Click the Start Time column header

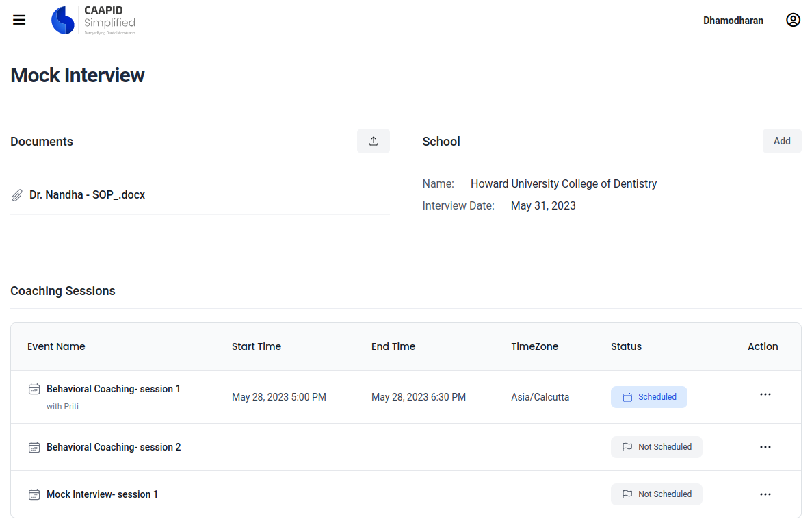click(x=257, y=346)
